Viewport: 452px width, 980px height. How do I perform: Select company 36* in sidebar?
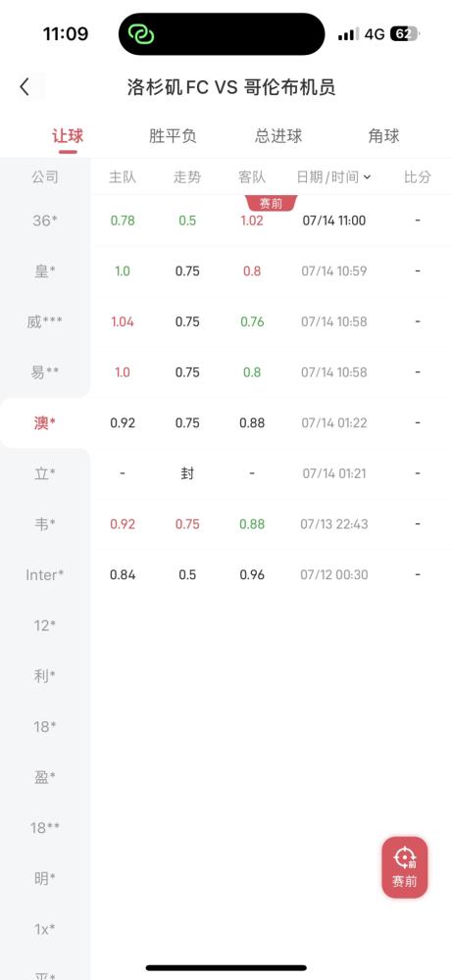45,220
